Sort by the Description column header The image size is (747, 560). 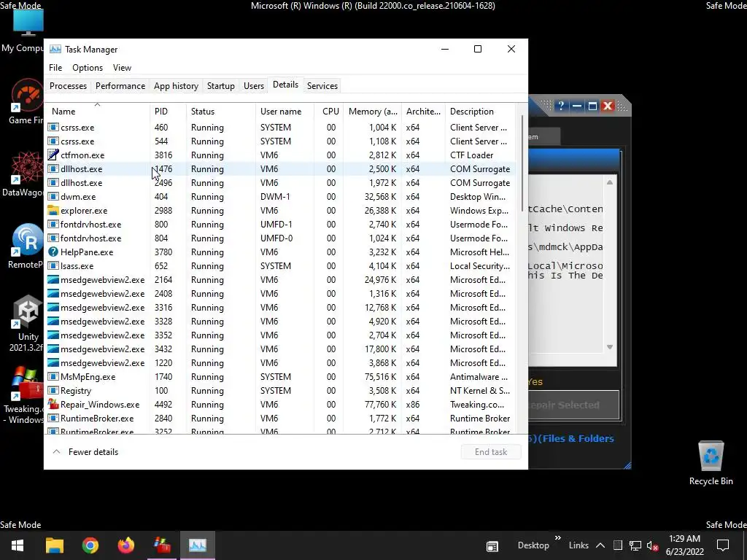point(480,112)
